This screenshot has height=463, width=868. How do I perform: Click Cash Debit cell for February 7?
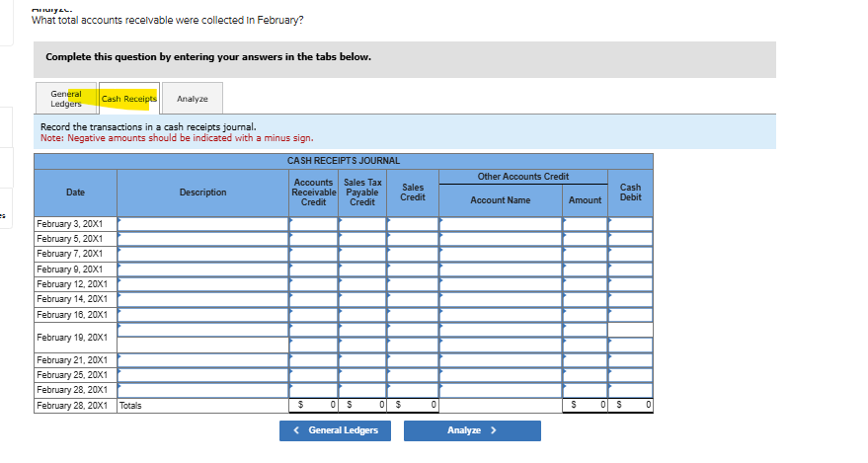coord(630,254)
